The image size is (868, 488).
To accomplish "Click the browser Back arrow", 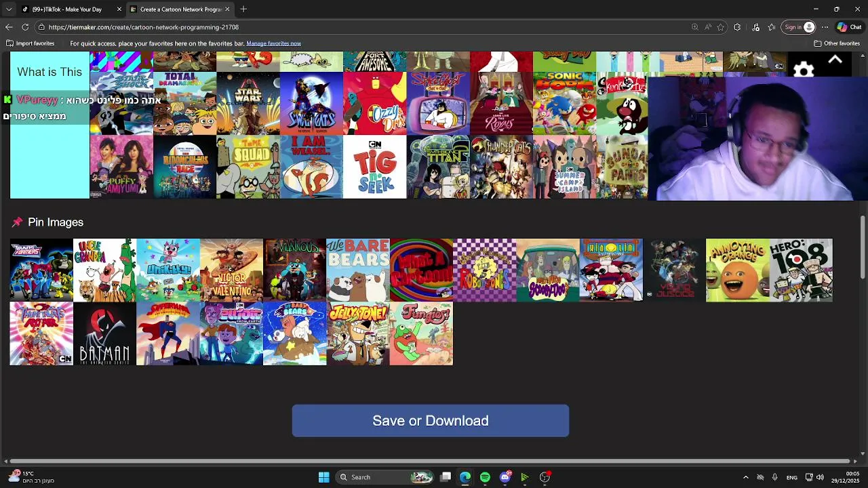I will pos(9,27).
